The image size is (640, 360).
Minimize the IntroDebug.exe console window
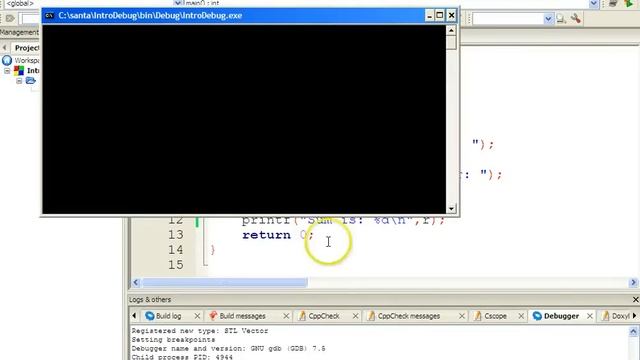429,16
